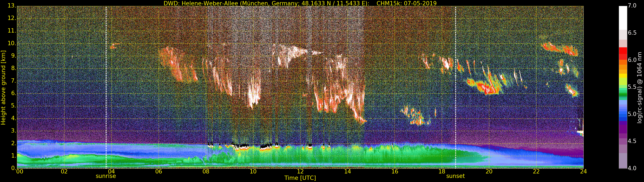Screen dimensions: 644x182
Task: Click the white top of the colorbar near 7.0
Action: pos(623,18)
